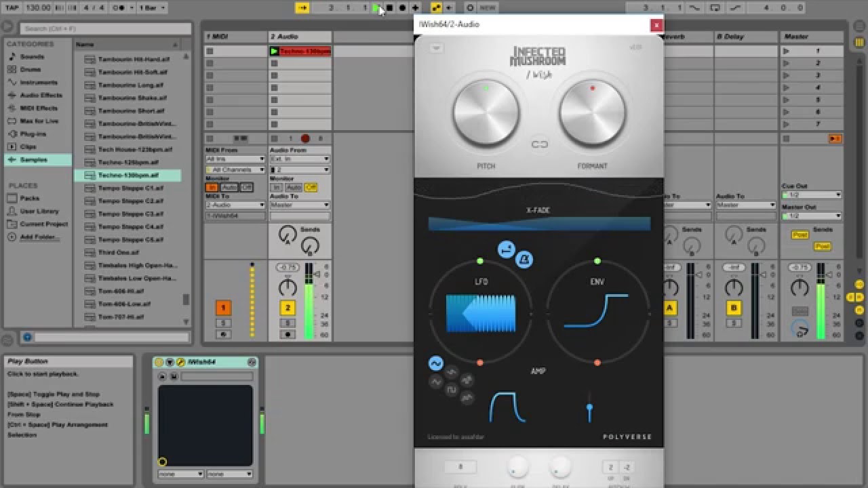This screenshot has height=488, width=868.
Task: Open User Library in Places
Action: (39, 211)
